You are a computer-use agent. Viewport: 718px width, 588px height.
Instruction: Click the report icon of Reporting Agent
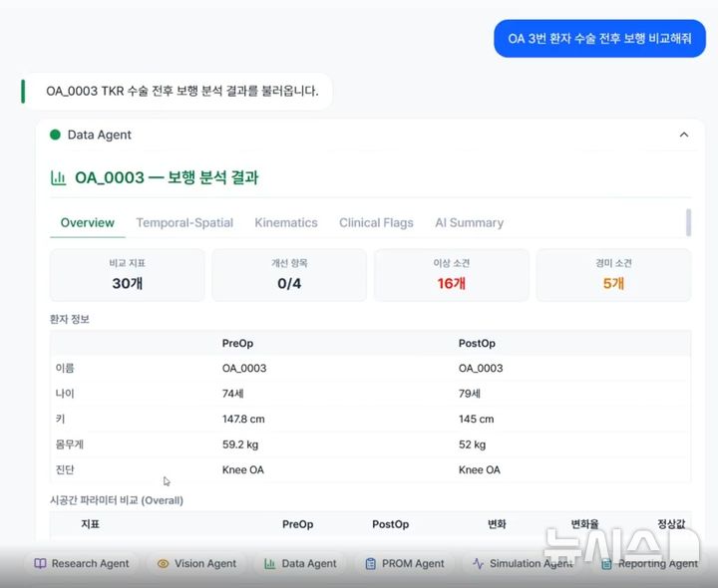click(606, 564)
